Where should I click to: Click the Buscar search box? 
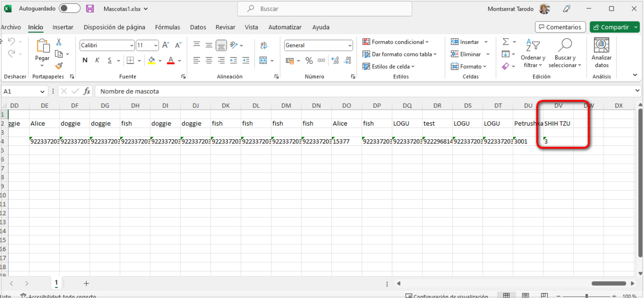tap(325, 9)
